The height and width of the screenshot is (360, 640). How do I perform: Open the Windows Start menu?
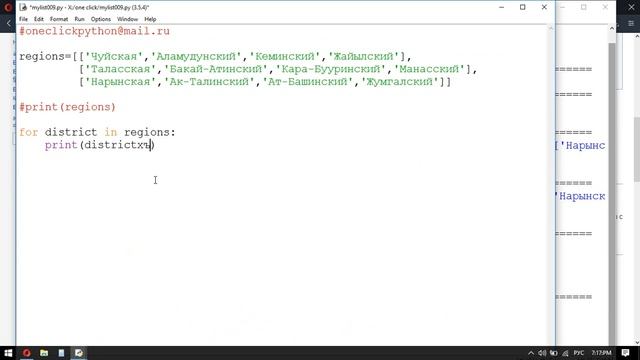(x=8, y=353)
